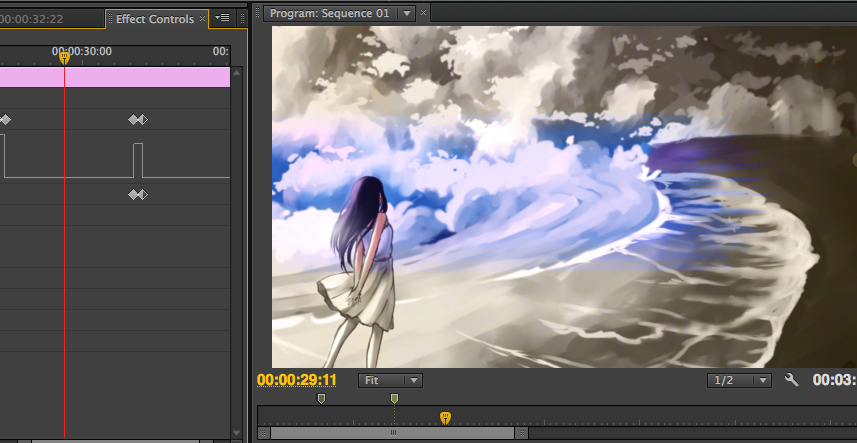857x443 pixels.
Task: Click the keyframe at left edge of timeline
Action: point(5,119)
